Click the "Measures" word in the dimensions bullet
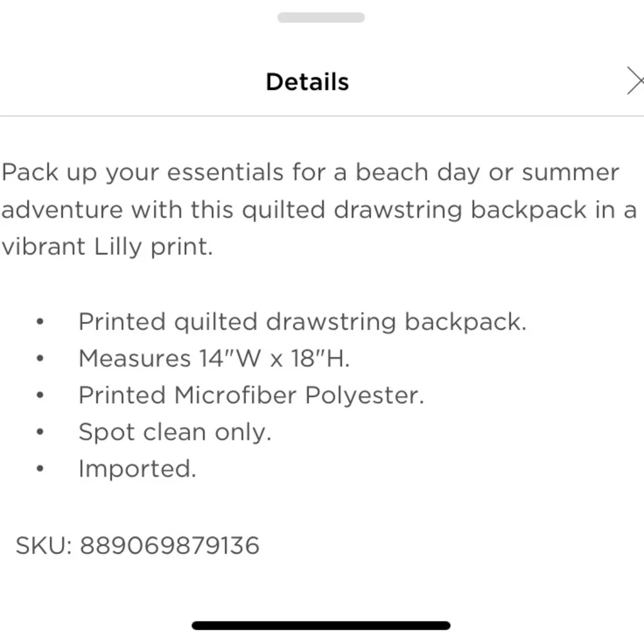Image resolution: width=644 pixels, height=644 pixels. coord(135,358)
